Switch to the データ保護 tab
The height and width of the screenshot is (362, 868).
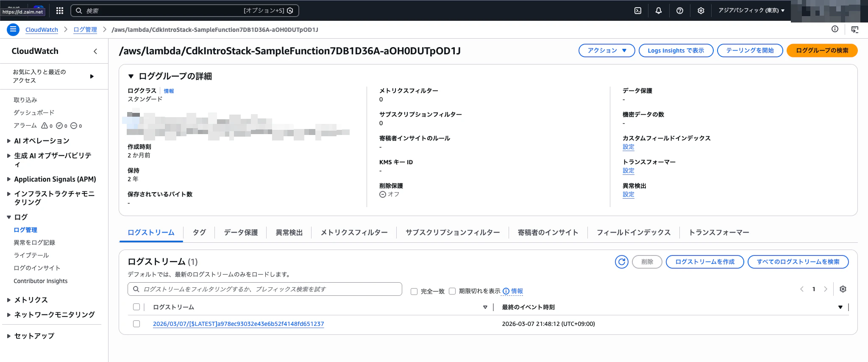tap(241, 233)
